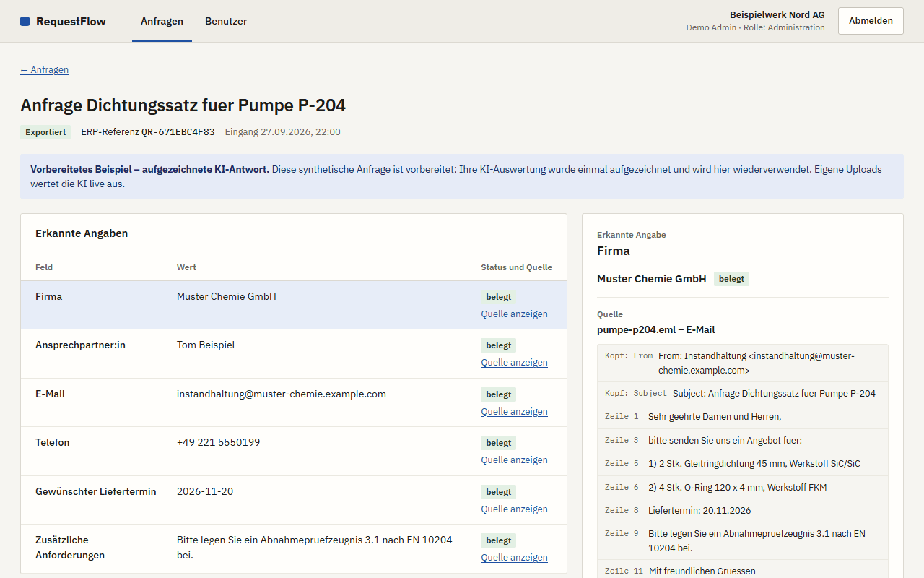
Task: Click email instandhaltung@muster-chemie.example.com in table
Action: tap(282, 394)
